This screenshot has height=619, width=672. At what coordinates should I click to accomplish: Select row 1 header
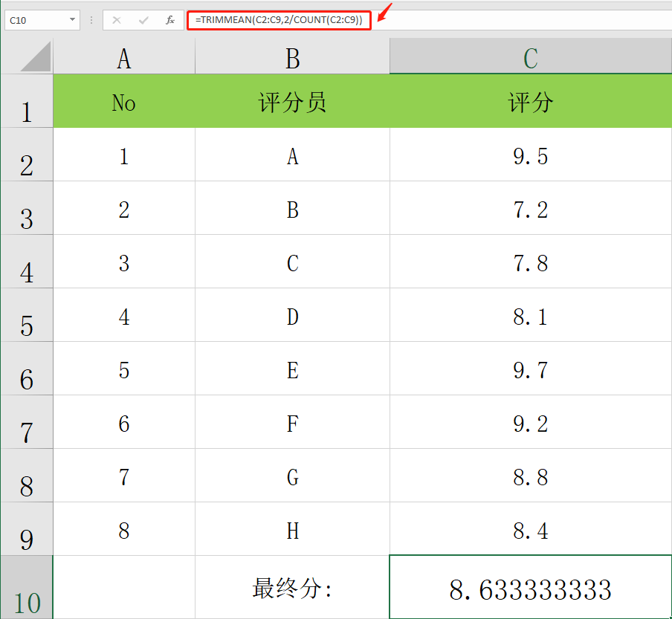click(x=27, y=101)
